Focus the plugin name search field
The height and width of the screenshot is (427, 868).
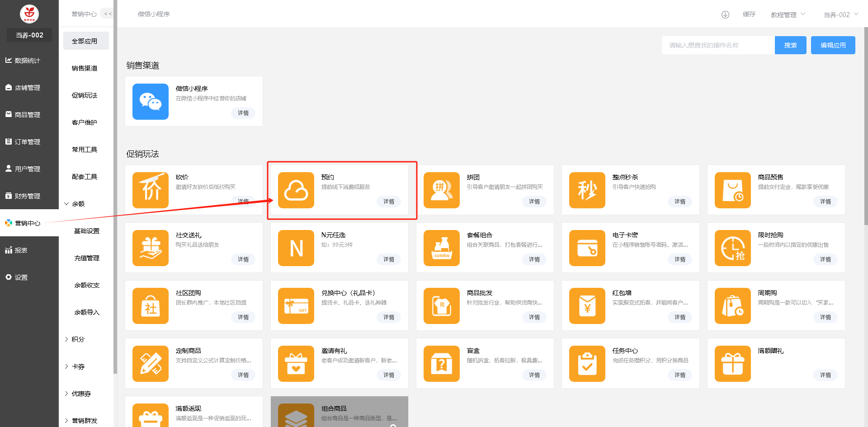[x=718, y=45]
